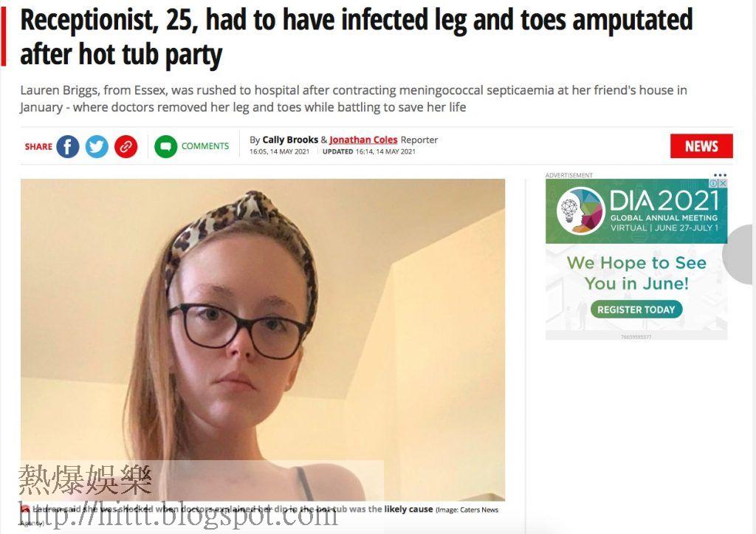
Task: Click the article headline text
Action: click(x=357, y=37)
